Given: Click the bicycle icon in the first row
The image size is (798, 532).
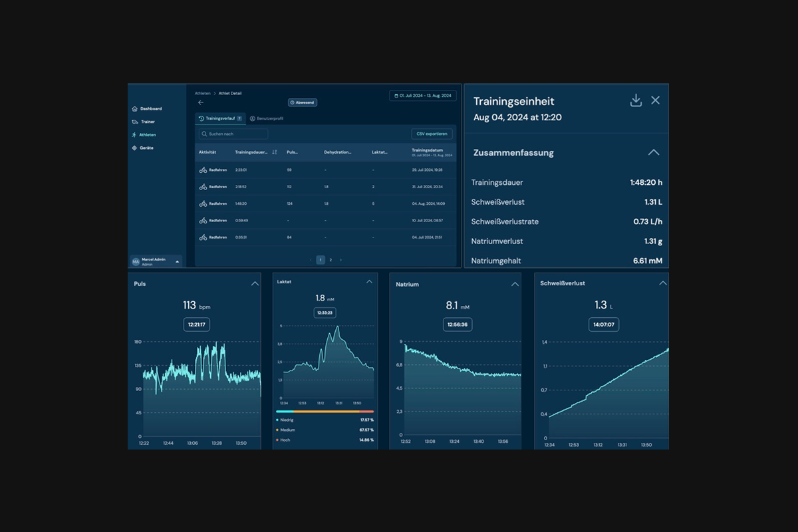Looking at the screenshot, I should [x=203, y=170].
